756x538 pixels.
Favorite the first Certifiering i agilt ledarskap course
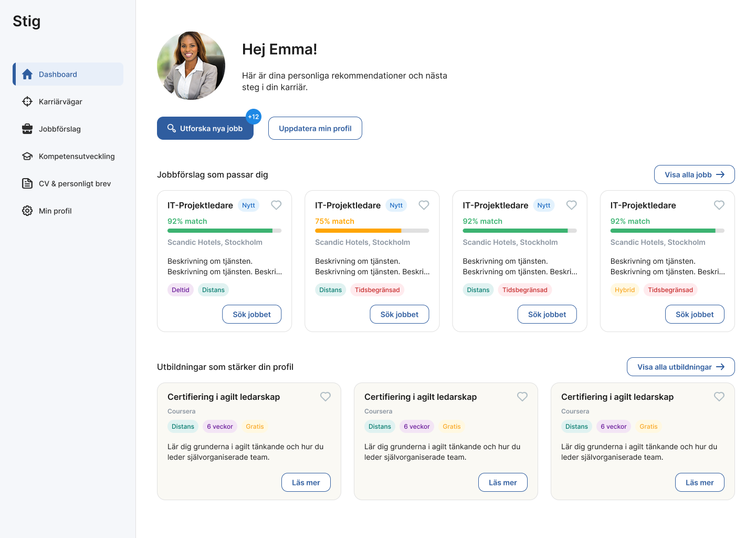[325, 397]
